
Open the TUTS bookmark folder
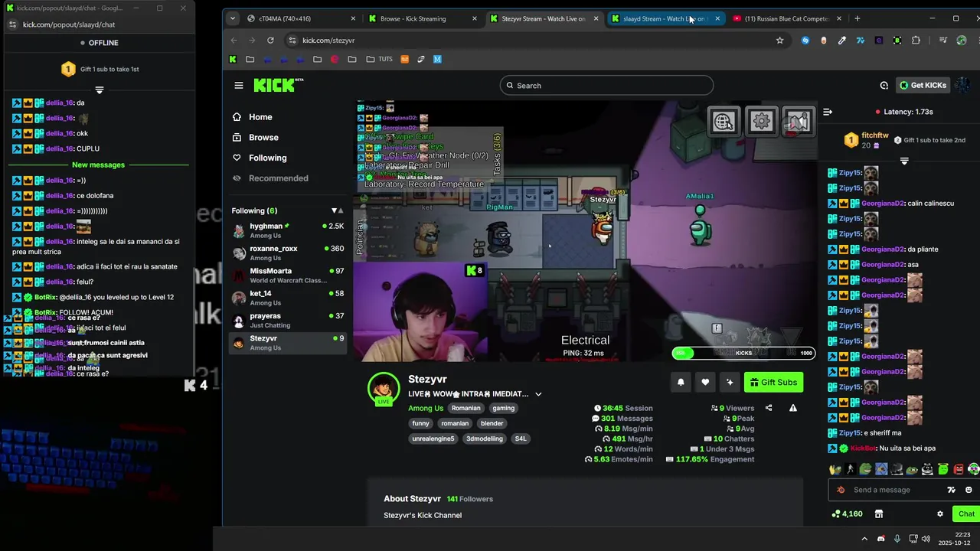pos(379,59)
